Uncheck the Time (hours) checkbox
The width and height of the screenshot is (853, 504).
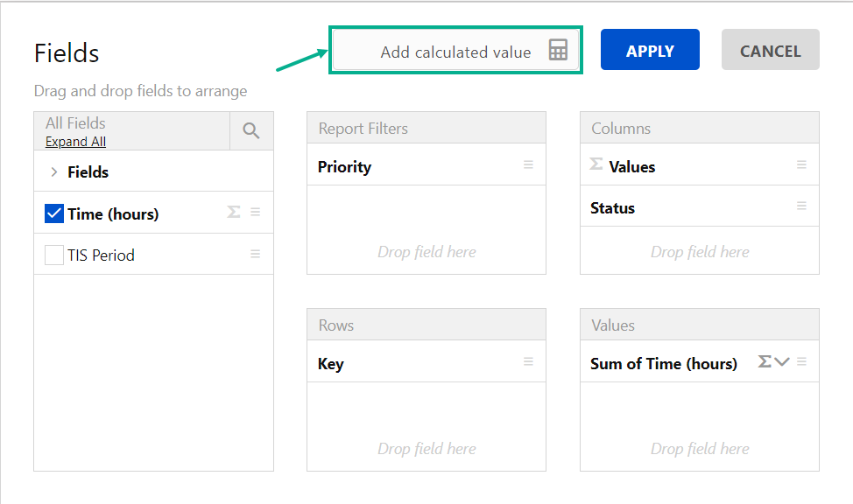coord(53,213)
